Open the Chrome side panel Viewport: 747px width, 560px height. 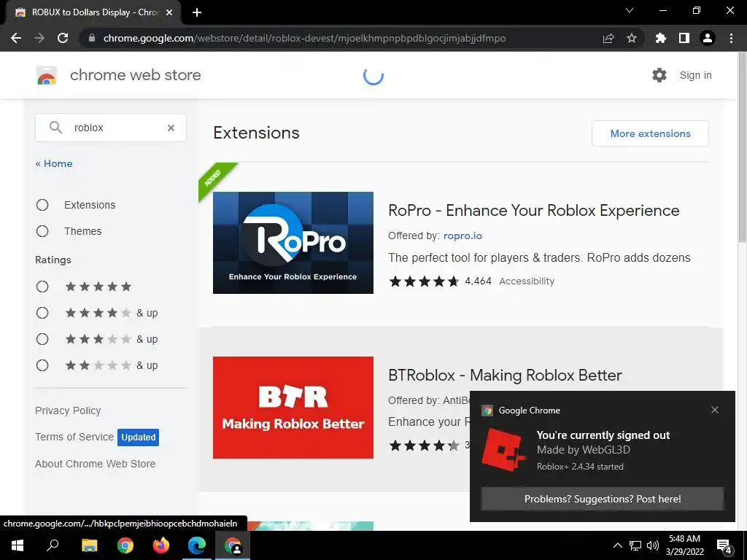684,38
